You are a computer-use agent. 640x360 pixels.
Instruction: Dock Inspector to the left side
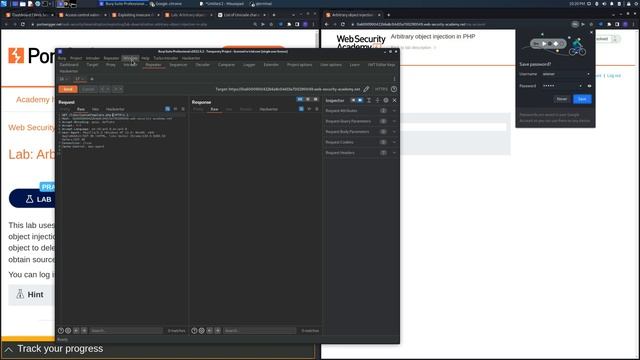pos(353,100)
